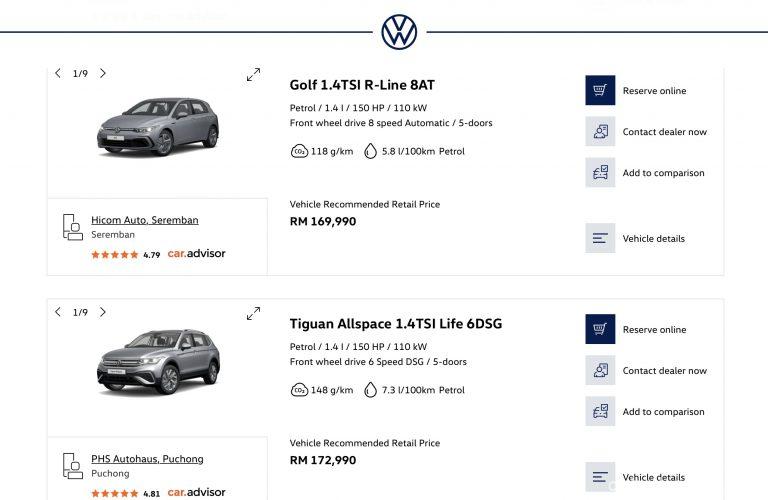Click the Volkswagen logo at top
This screenshot has width=768, height=500.
pyautogui.click(x=399, y=32)
